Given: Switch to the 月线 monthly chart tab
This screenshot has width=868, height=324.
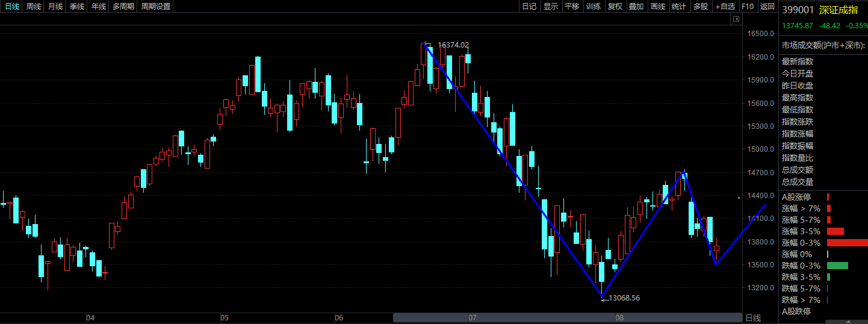Looking at the screenshot, I should [x=55, y=6].
